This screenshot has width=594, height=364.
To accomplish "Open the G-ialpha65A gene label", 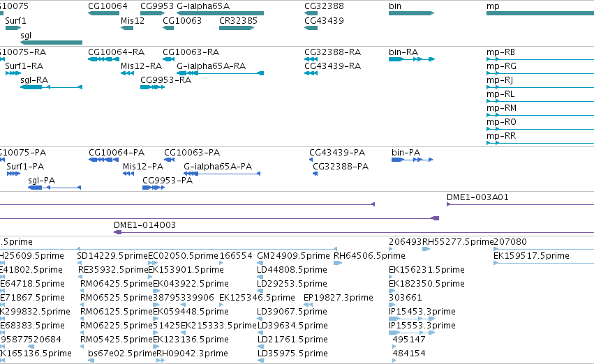I will pos(203,6).
